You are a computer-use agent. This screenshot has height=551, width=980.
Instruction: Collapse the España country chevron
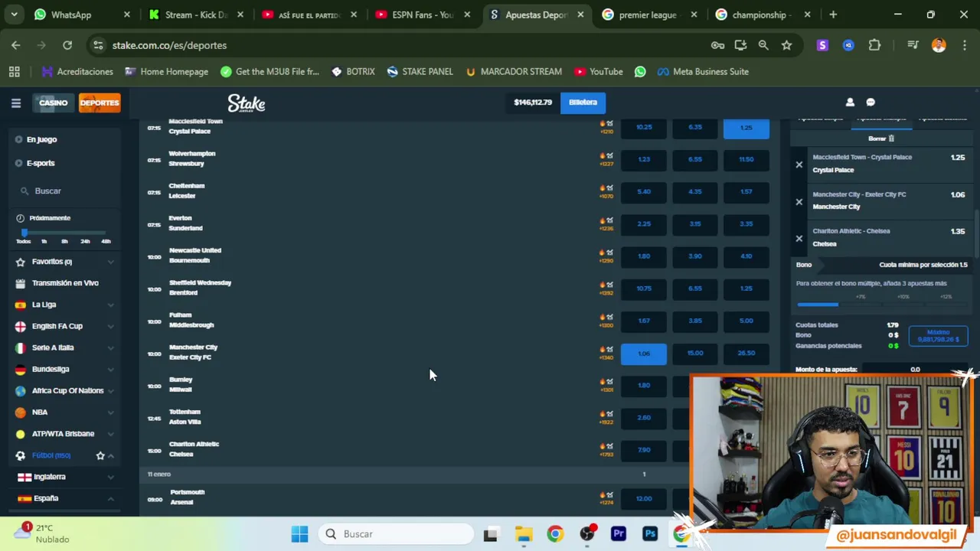(x=110, y=498)
